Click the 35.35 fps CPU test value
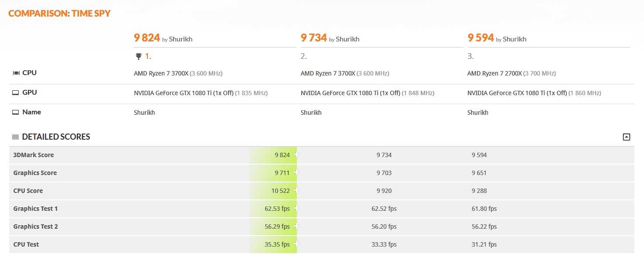This screenshot has height=254, width=644. tap(277, 244)
